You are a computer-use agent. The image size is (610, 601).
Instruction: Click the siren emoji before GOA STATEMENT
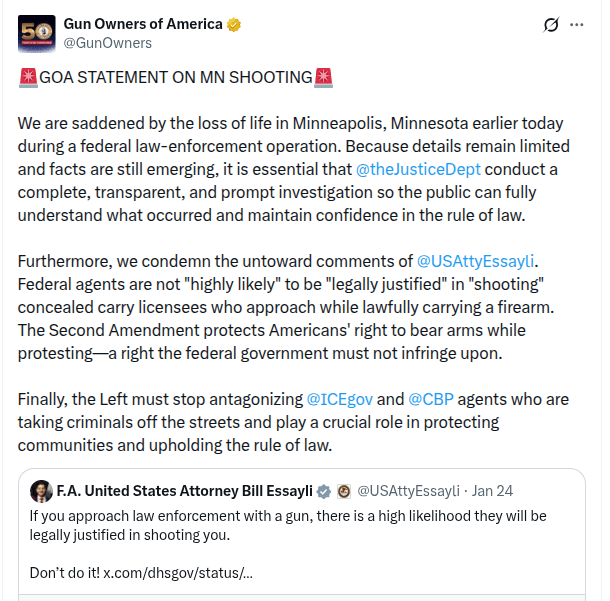tap(27, 77)
